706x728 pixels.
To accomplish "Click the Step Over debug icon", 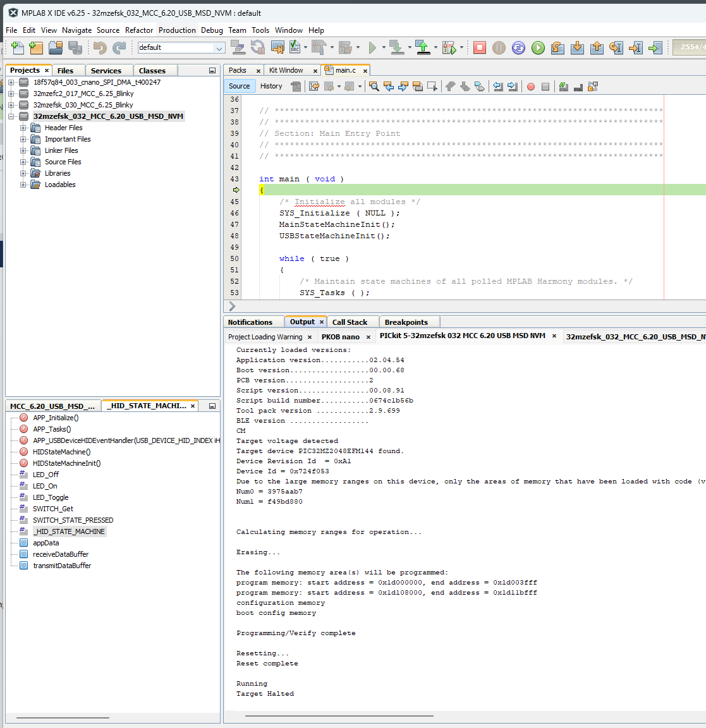I will click(557, 47).
